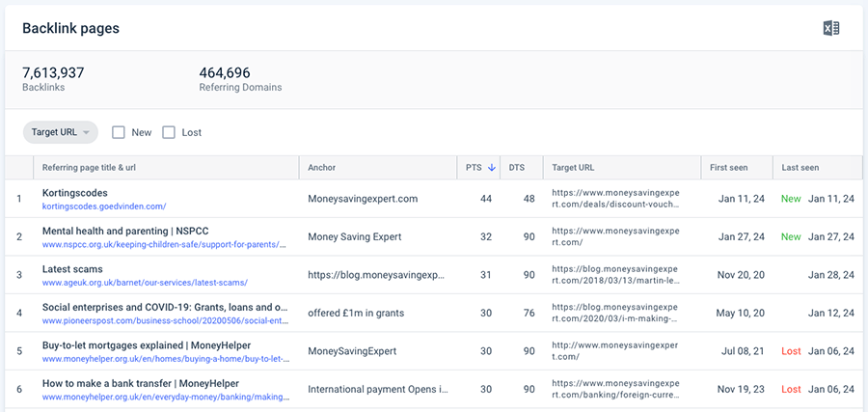Sort by PTS column arrow
The image size is (868, 412).
pos(491,168)
